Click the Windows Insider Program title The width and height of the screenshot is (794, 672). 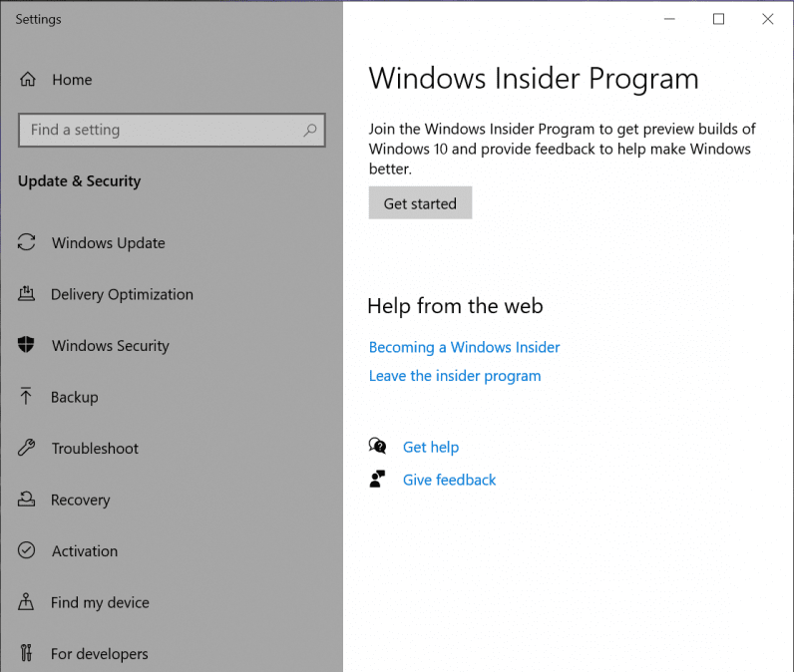tap(534, 79)
